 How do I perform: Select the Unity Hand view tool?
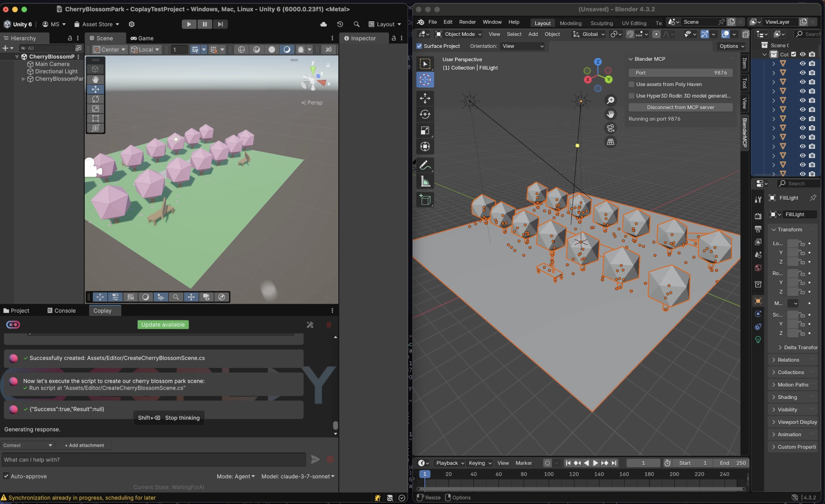(x=95, y=79)
